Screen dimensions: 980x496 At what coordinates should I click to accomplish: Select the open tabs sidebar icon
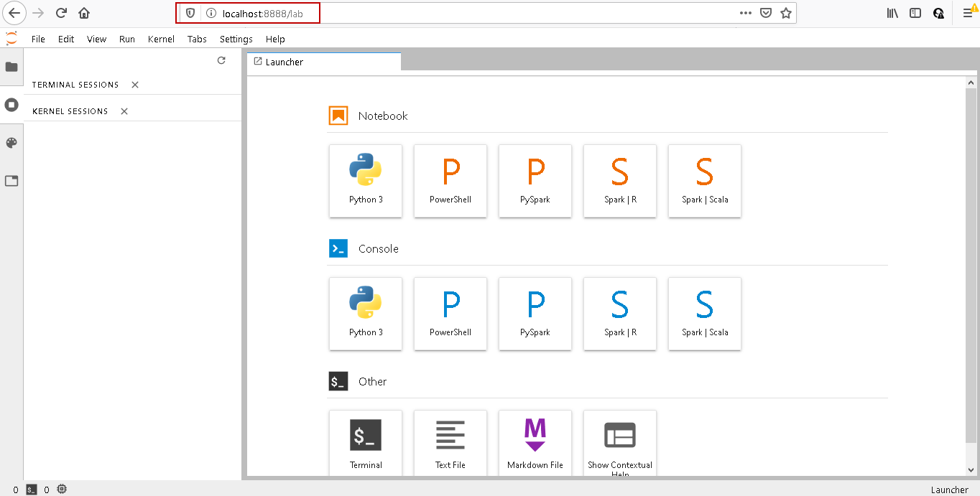pos(11,181)
